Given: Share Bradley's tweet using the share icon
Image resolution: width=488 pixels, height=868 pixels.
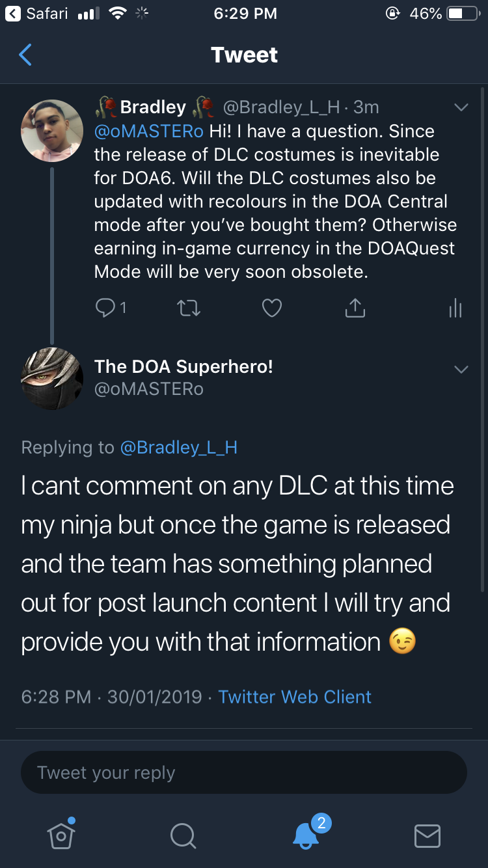Looking at the screenshot, I should click(x=355, y=308).
